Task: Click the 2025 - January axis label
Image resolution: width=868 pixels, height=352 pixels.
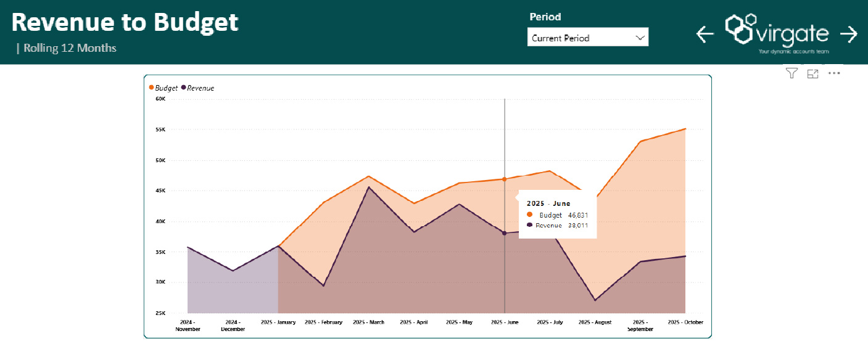Action: (278, 322)
